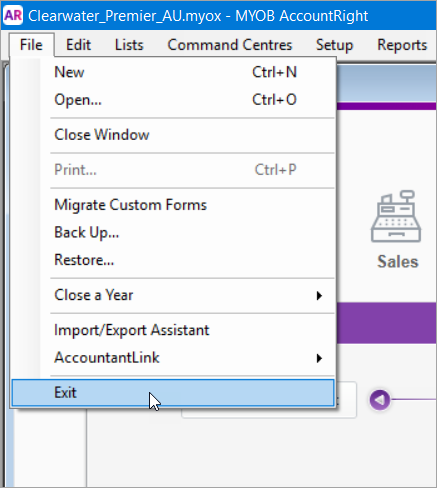Open the Sales command centre icon
Image resolution: width=437 pixels, height=488 pixels.
[x=396, y=229]
